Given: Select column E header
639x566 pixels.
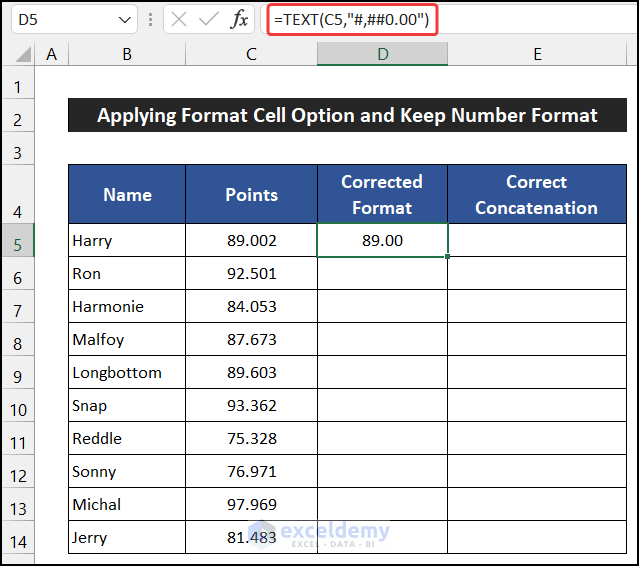Looking at the screenshot, I should click(537, 54).
